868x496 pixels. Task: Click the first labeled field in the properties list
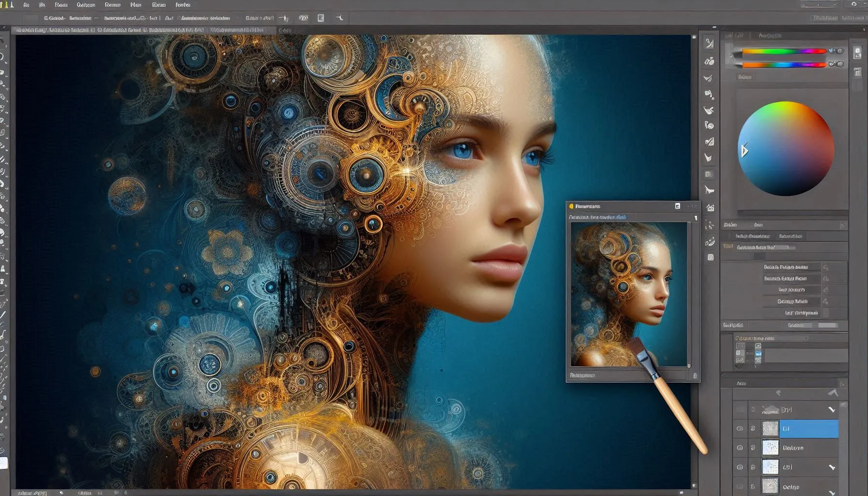[791, 267]
